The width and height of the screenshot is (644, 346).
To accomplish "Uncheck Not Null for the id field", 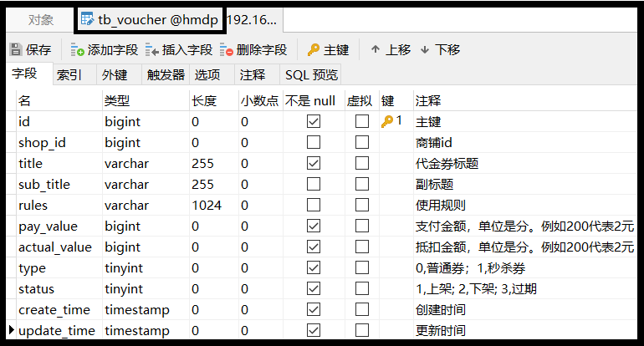I will coord(314,121).
